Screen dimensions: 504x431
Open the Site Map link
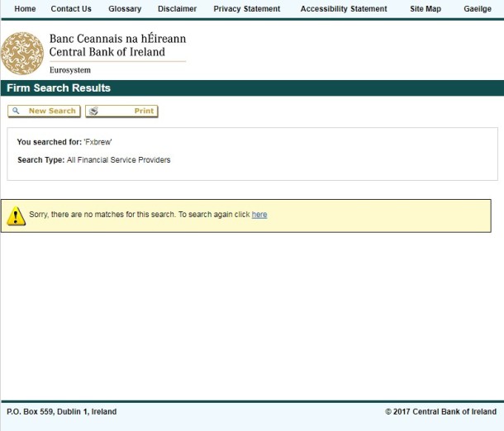click(426, 9)
